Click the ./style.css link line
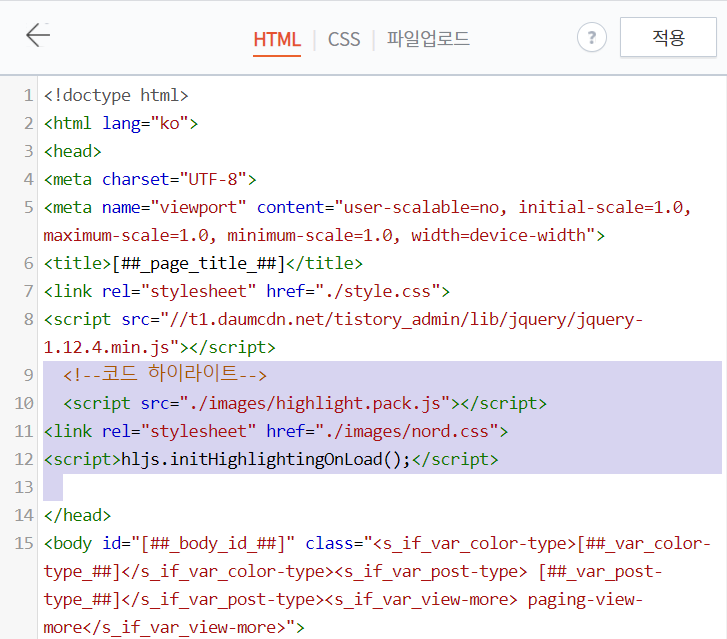Screen dimensions: 727x639 point(247,291)
